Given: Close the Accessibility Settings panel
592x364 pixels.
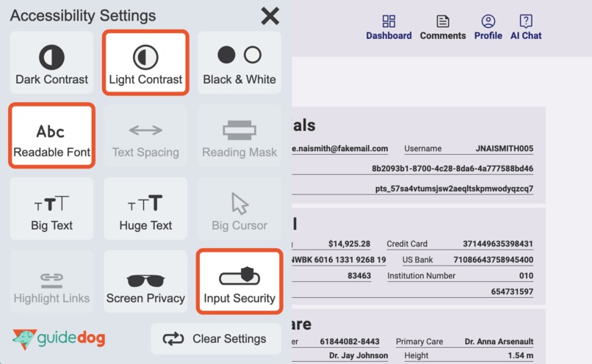Looking at the screenshot, I should click(270, 16).
